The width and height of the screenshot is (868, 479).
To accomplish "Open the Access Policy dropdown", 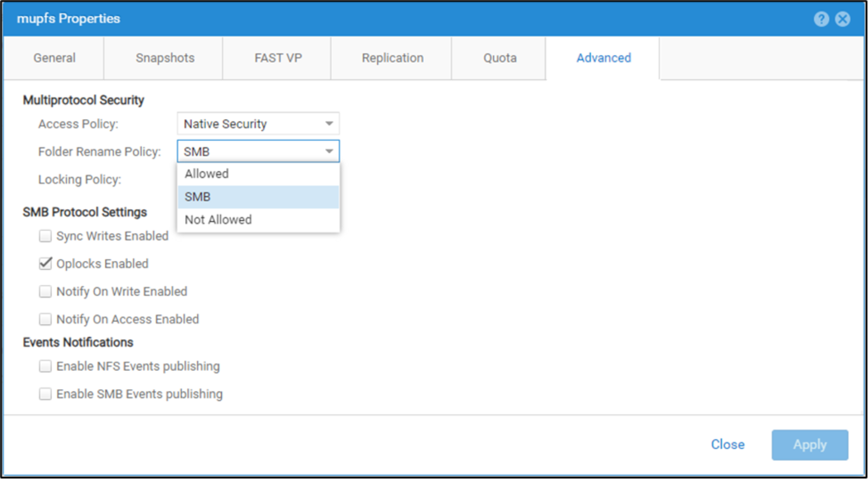I will 258,124.
